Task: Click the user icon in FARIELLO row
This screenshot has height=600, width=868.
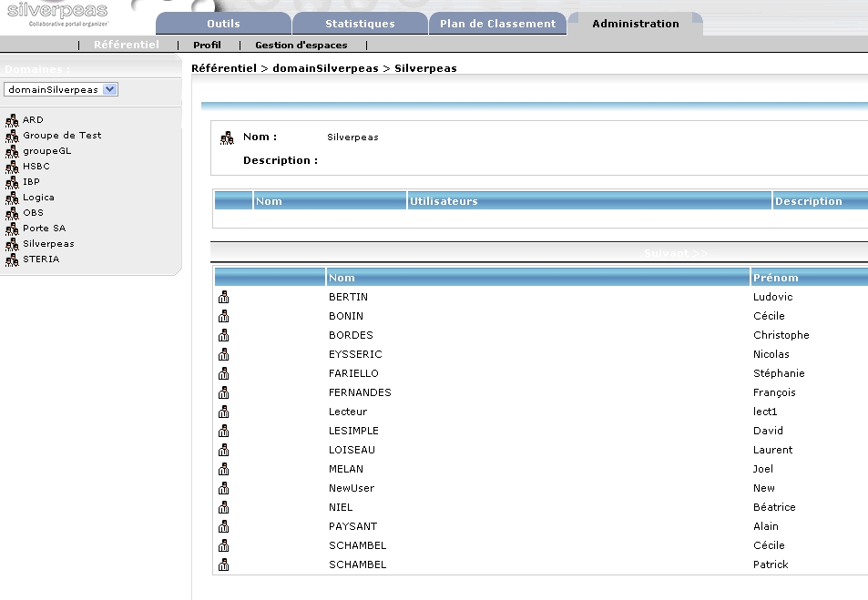Action: click(x=224, y=373)
